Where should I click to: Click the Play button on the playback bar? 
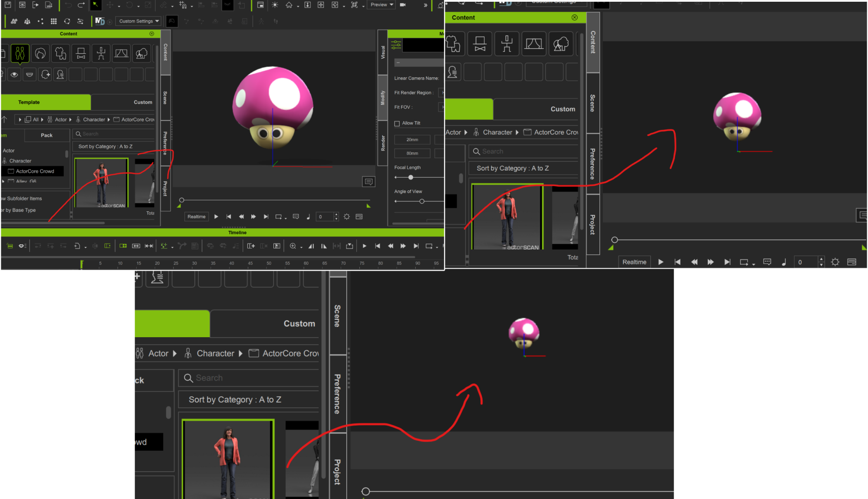coord(216,217)
